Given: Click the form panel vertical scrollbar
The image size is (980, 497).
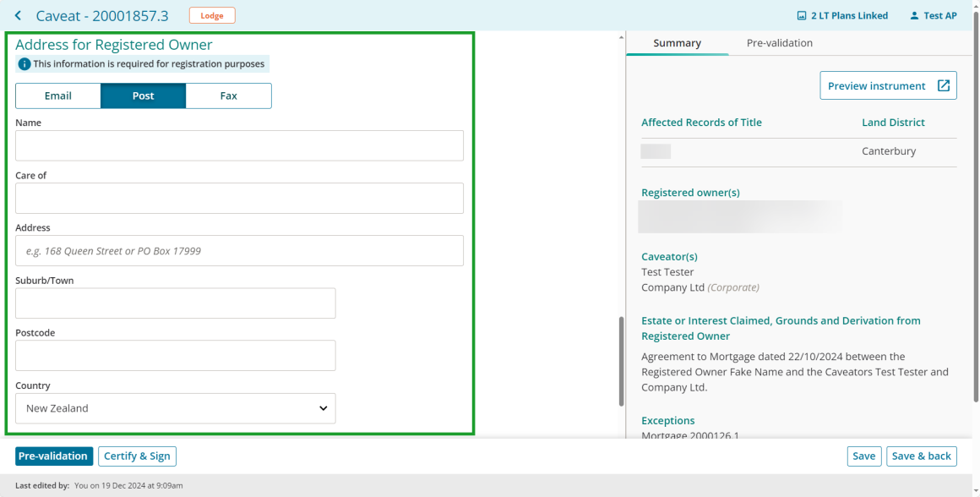Looking at the screenshot, I should coord(621,362).
